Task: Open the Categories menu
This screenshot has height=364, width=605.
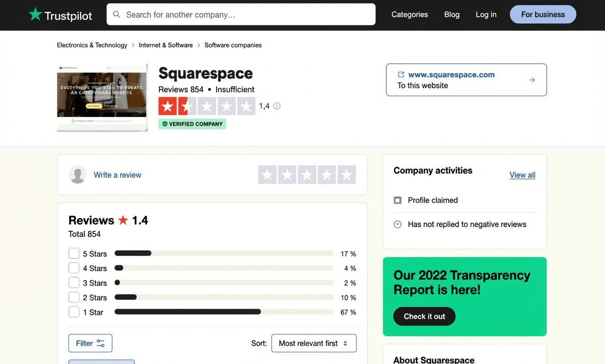Action: 409,14
